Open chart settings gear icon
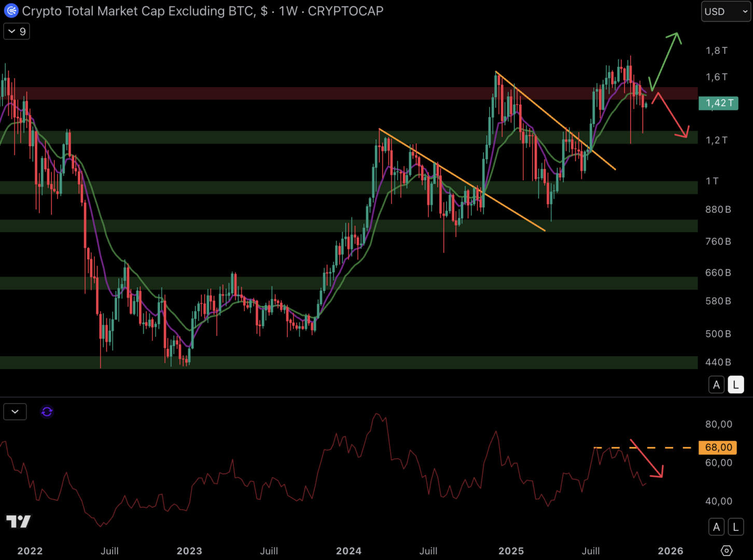This screenshot has height=560, width=753. 727,550
